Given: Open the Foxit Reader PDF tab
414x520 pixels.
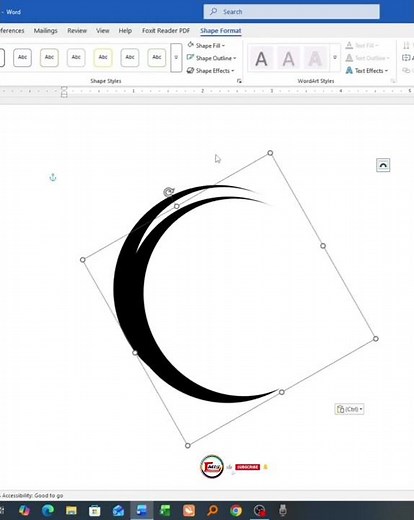Looking at the screenshot, I should click(x=166, y=31).
